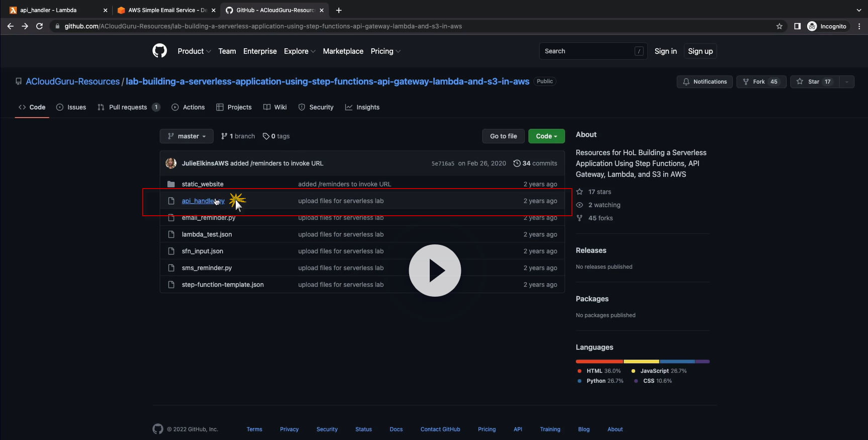Click the star icon beside 17 stars
This screenshot has height=440, width=868.
pyautogui.click(x=580, y=192)
